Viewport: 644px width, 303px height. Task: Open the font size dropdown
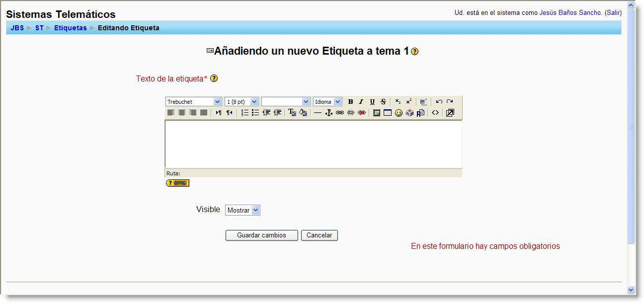pyautogui.click(x=241, y=101)
